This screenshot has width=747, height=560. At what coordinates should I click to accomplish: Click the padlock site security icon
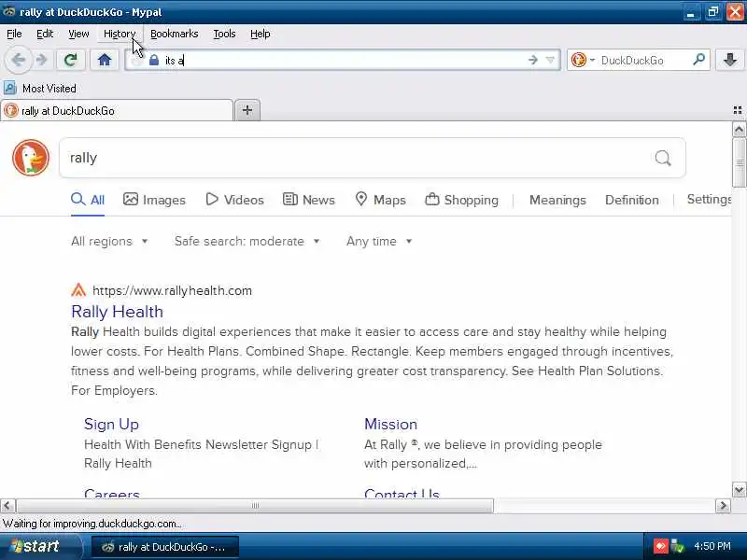[153, 61]
